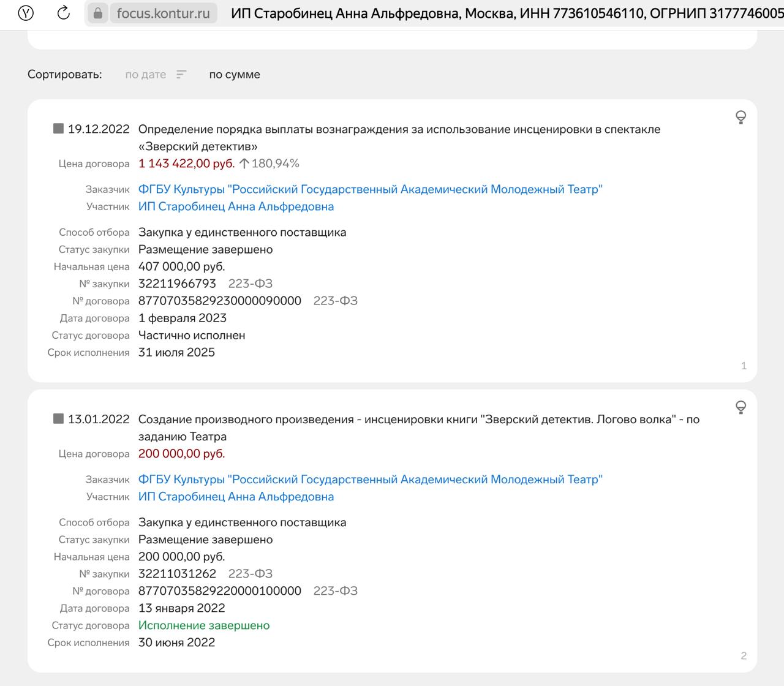This screenshot has width=784, height=686.
Task: Click the Yandex browser logo icon
Action: click(x=26, y=13)
